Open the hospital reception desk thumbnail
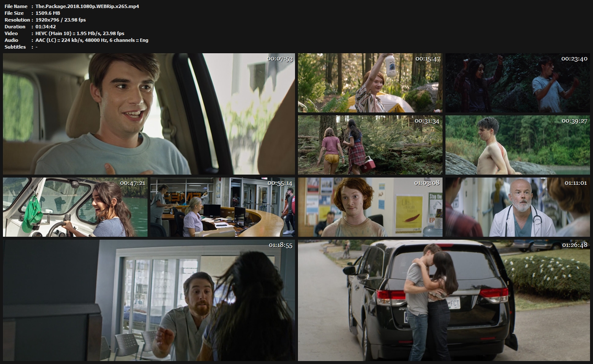 (x=222, y=207)
